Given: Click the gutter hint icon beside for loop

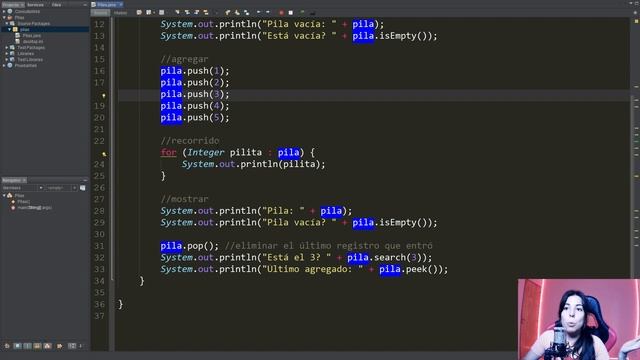Looking at the screenshot, I should tap(104, 154).
